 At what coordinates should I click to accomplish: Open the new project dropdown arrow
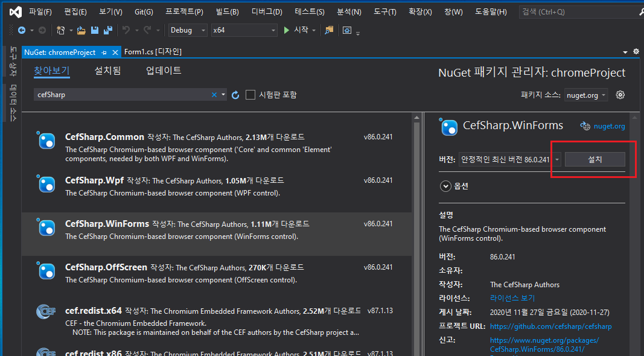[x=71, y=30]
